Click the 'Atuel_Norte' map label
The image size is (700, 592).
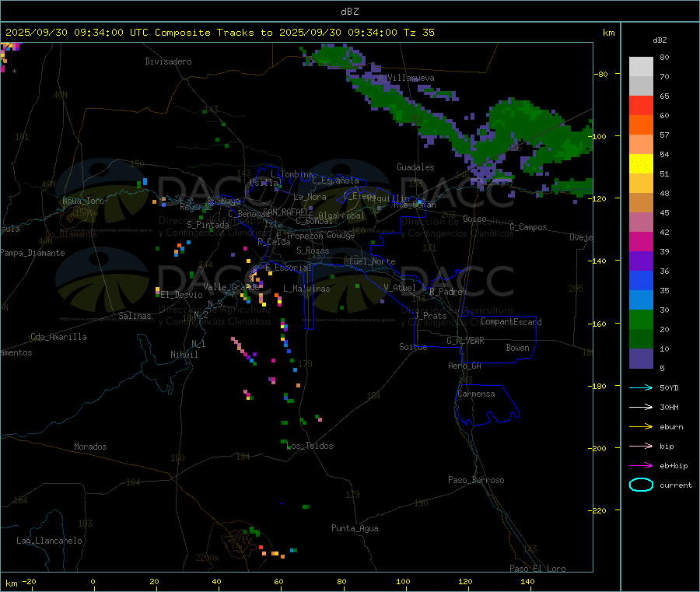tap(369, 261)
